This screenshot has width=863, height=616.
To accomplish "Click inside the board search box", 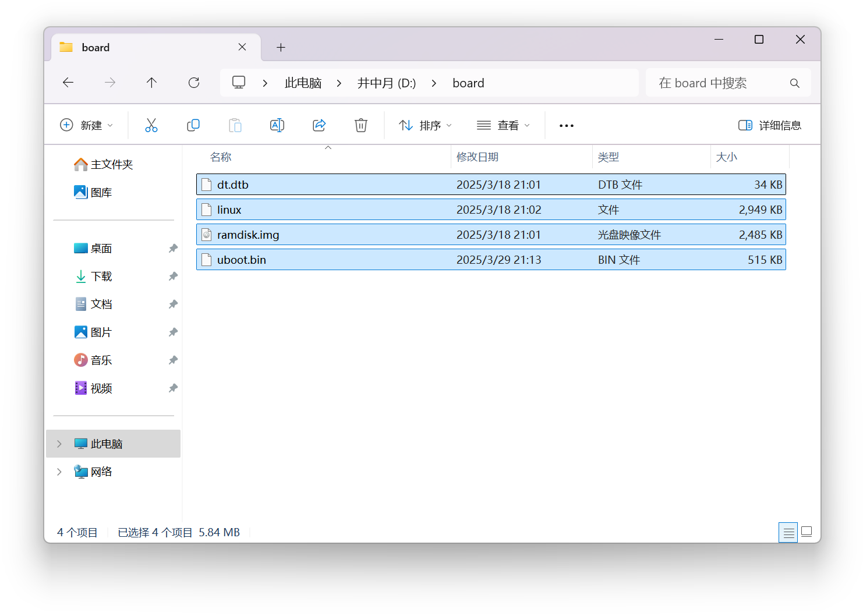I will [722, 83].
